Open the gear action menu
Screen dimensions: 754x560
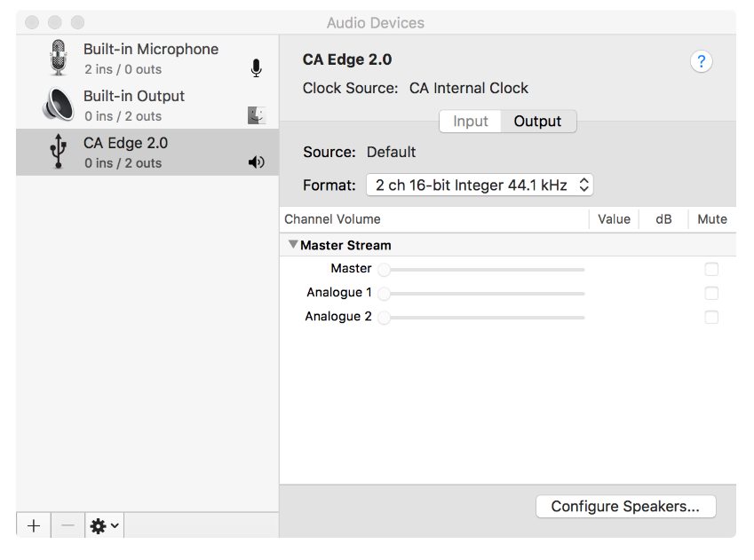[104, 526]
